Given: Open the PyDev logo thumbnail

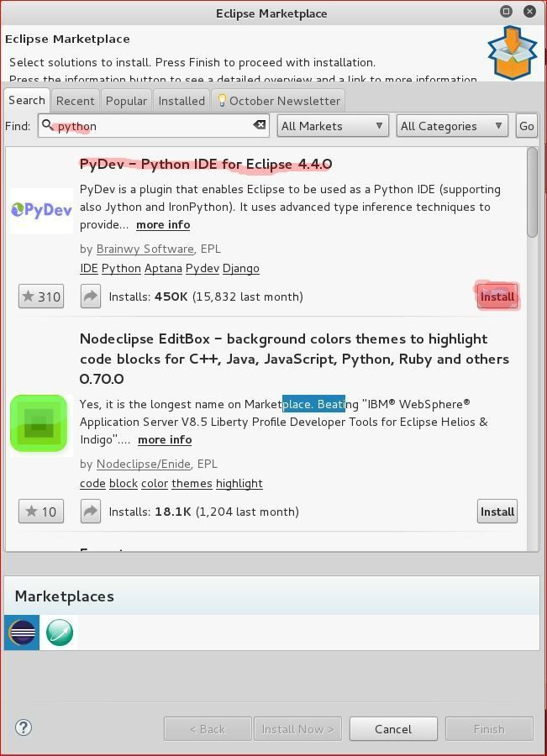Looking at the screenshot, I should pos(41,210).
